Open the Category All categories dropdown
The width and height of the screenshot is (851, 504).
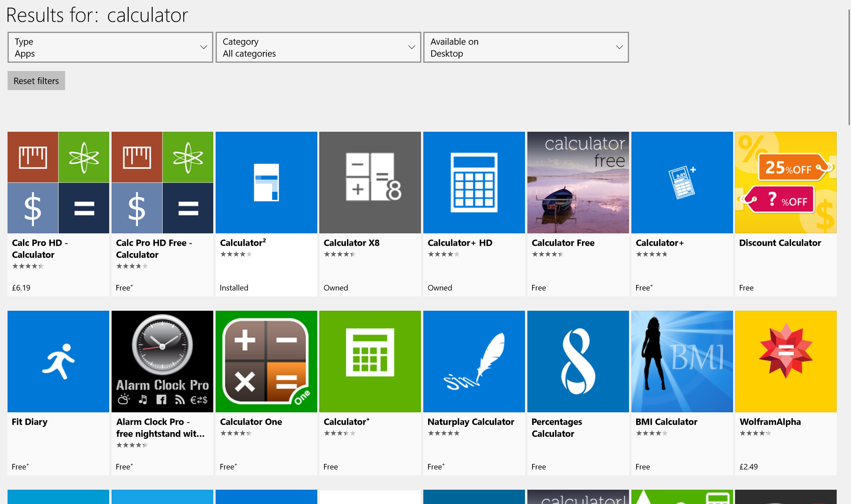318,47
